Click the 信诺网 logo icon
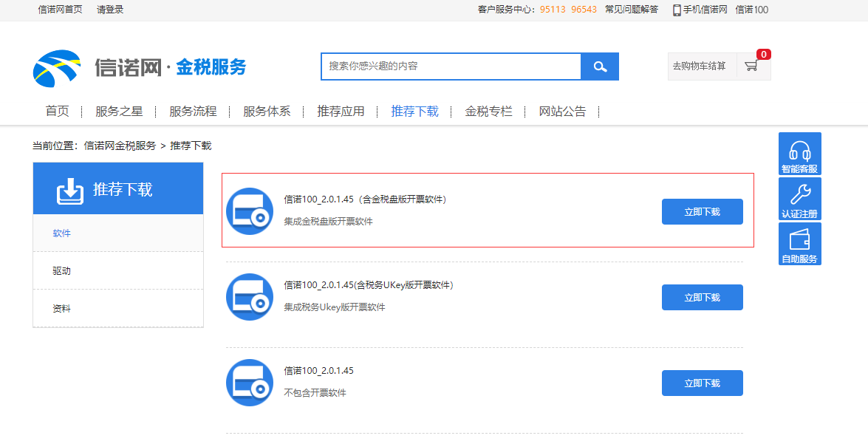Image resolution: width=868 pixels, height=444 pixels. tap(57, 68)
